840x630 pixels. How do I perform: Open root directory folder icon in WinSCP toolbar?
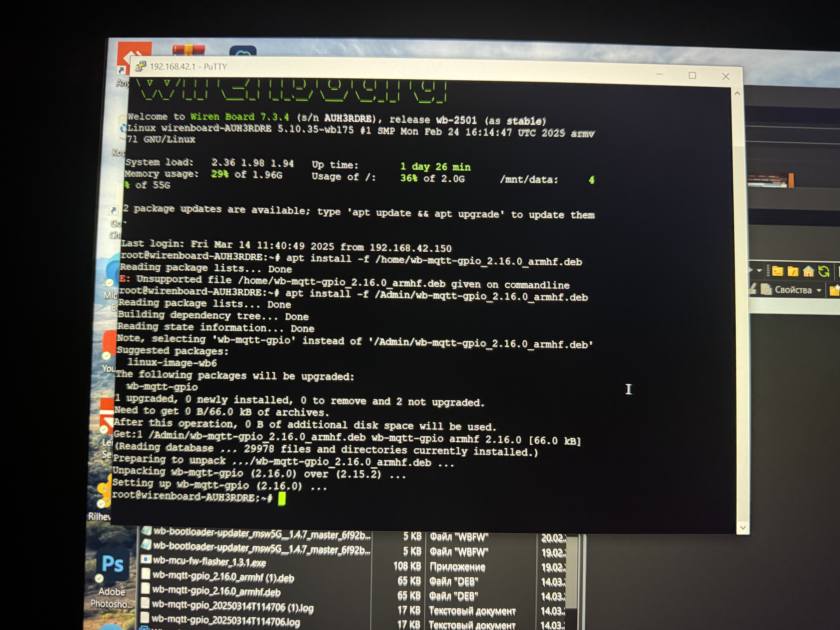(793, 271)
